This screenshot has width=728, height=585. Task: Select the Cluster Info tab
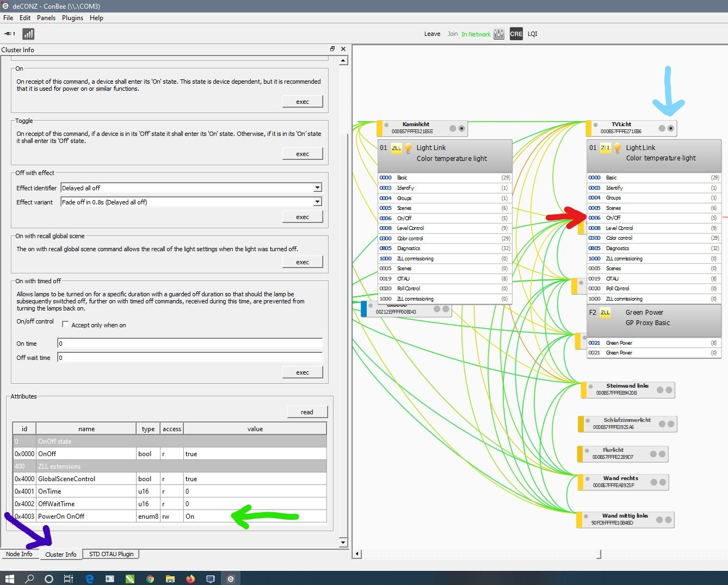pos(61,555)
